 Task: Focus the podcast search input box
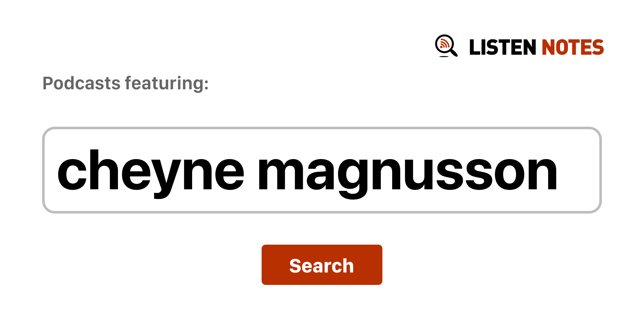point(322,170)
